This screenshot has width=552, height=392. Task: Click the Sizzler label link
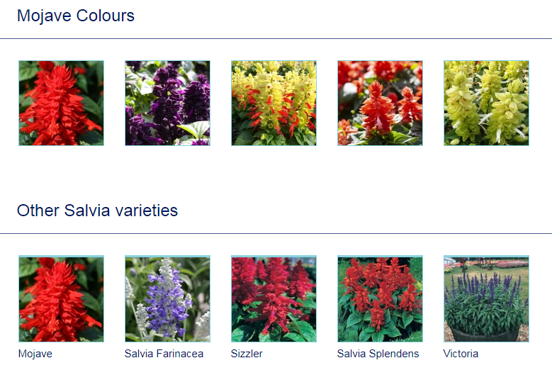click(247, 354)
